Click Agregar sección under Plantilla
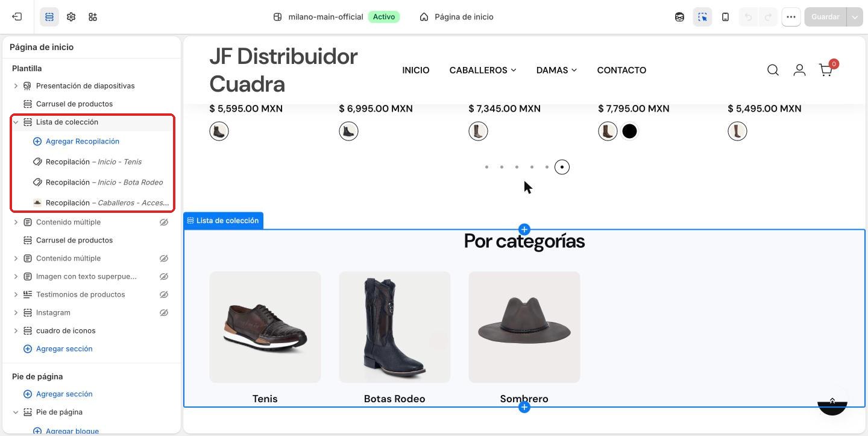 pyautogui.click(x=64, y=349)
